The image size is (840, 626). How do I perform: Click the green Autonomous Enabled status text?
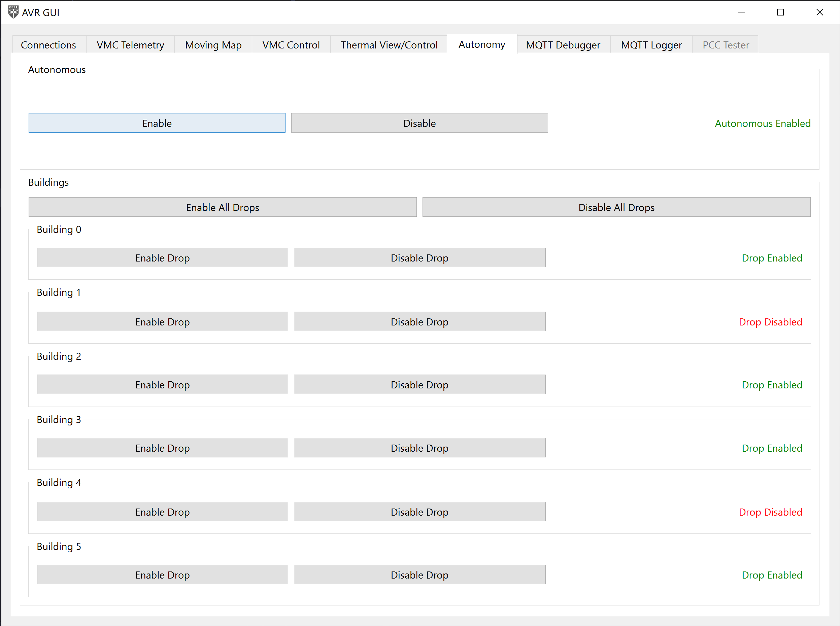[763, 124]
